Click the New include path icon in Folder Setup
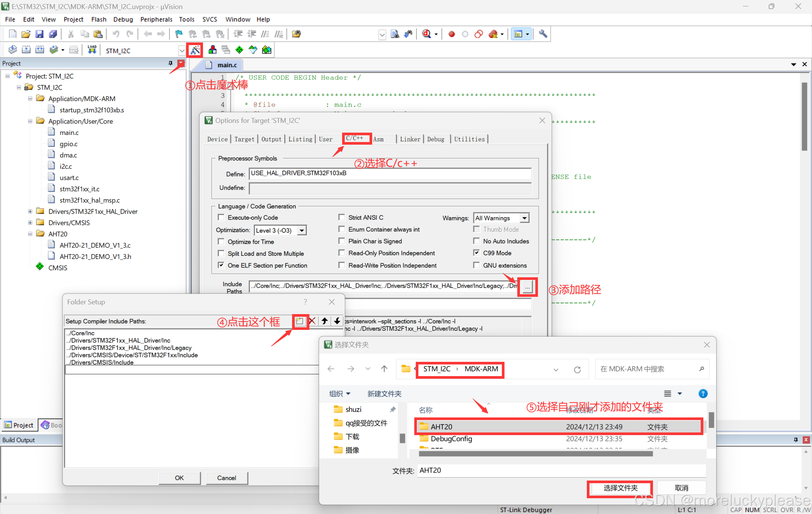 pyautogui.click(x=300, y=321)
